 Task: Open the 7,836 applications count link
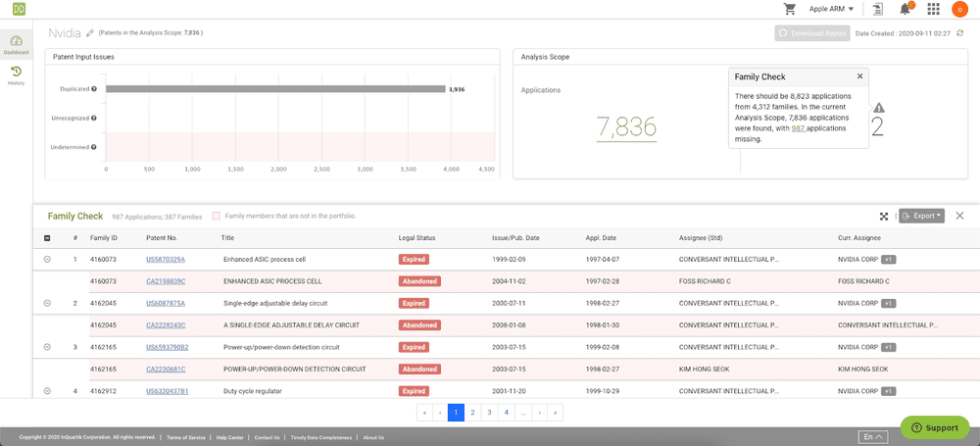[x=626, y=127]
